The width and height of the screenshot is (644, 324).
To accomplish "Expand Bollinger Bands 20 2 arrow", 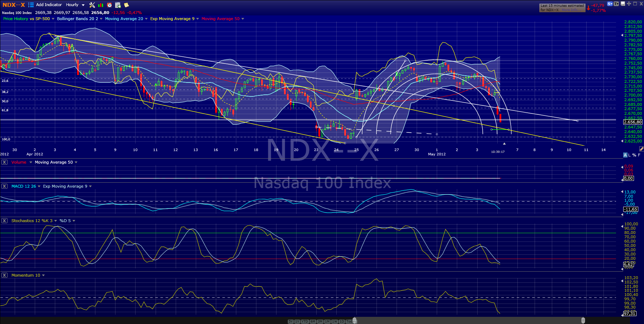I will pos(101,19).
